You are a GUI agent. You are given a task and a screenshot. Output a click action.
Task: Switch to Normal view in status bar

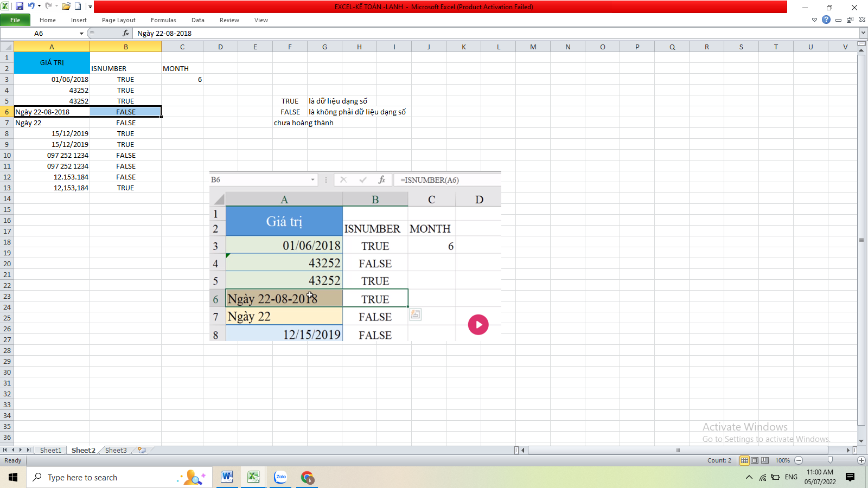click(x=744, y=460)
